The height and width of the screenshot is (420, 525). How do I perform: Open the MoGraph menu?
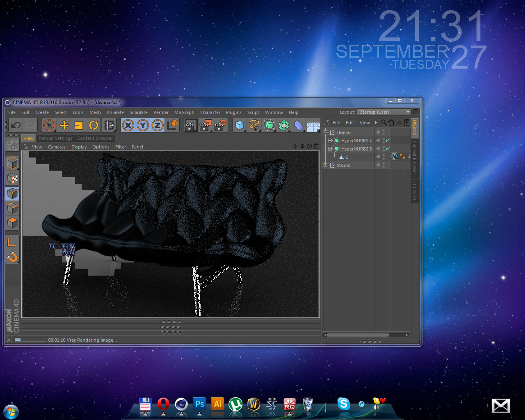click(184, 112)
